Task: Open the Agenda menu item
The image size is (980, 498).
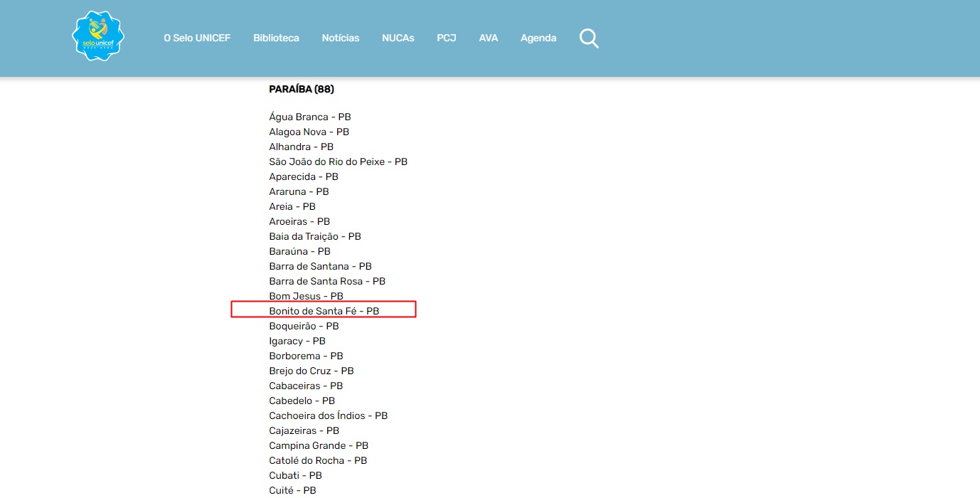Action: coord(538,38)
